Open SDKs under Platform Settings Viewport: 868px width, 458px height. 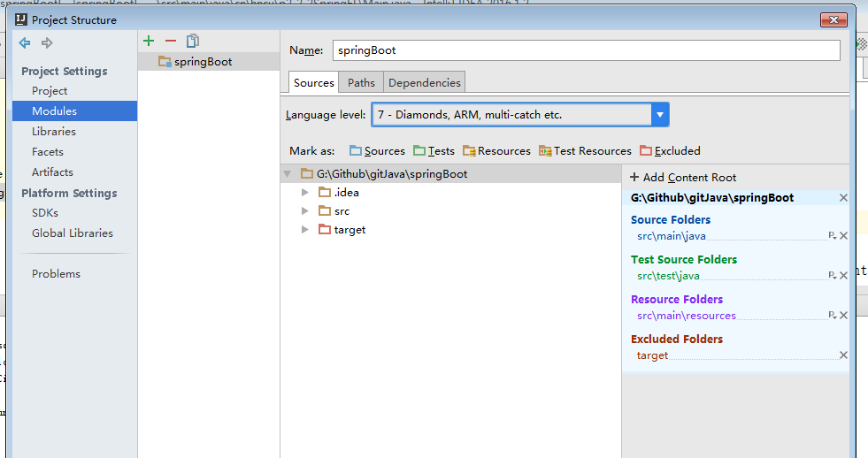click(x=45, y=212)
